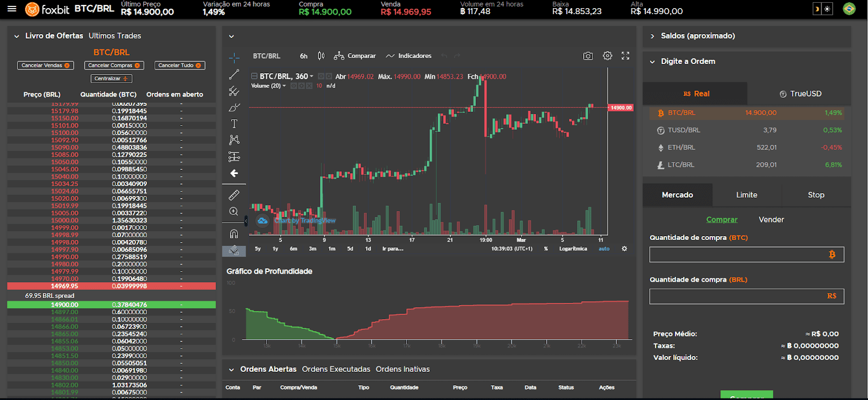
Task: Open the Ordens Executadas tab
Action: [x=336, y=369]
